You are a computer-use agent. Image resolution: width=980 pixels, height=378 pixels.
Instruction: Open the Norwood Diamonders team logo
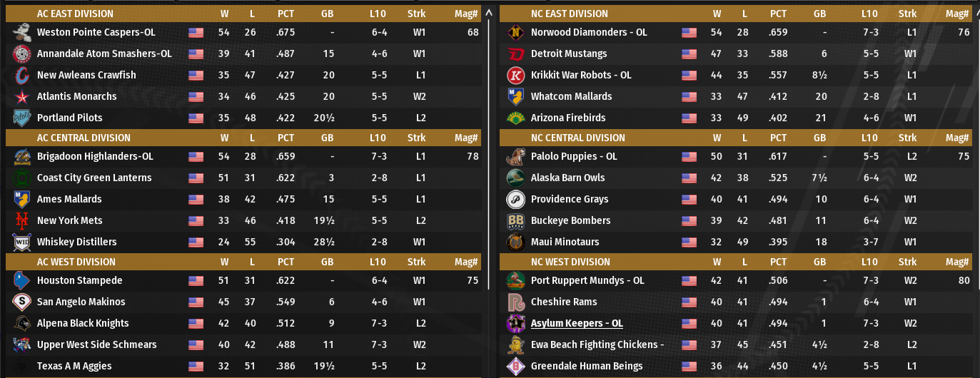515,32
